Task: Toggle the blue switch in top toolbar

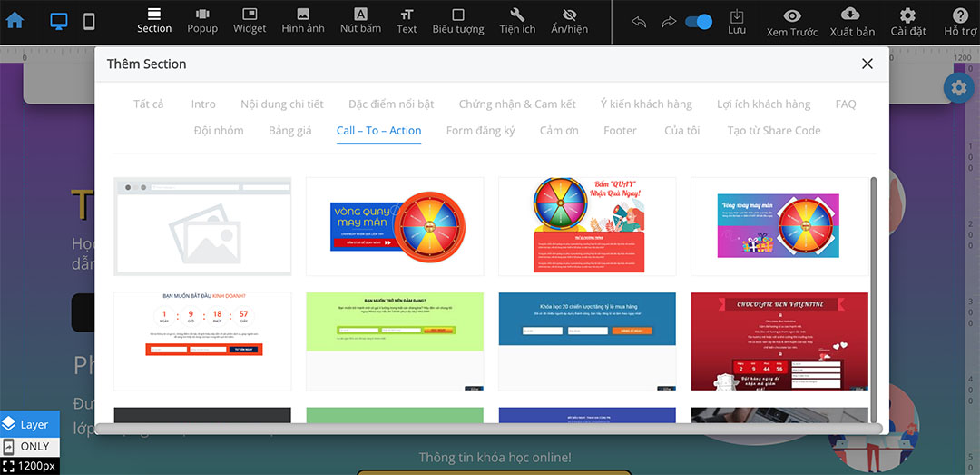Action: pos(698,22)
